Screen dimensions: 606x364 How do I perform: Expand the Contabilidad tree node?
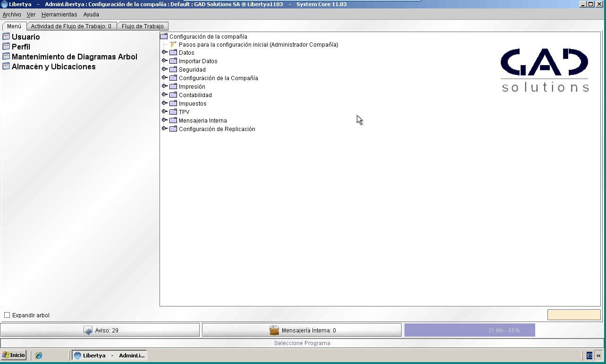point(164,95)
